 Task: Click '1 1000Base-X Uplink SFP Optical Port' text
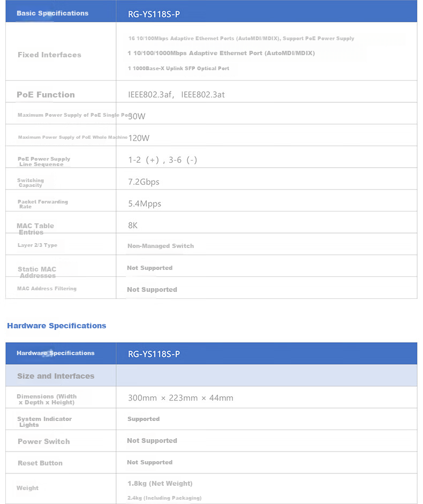[178, 68]
